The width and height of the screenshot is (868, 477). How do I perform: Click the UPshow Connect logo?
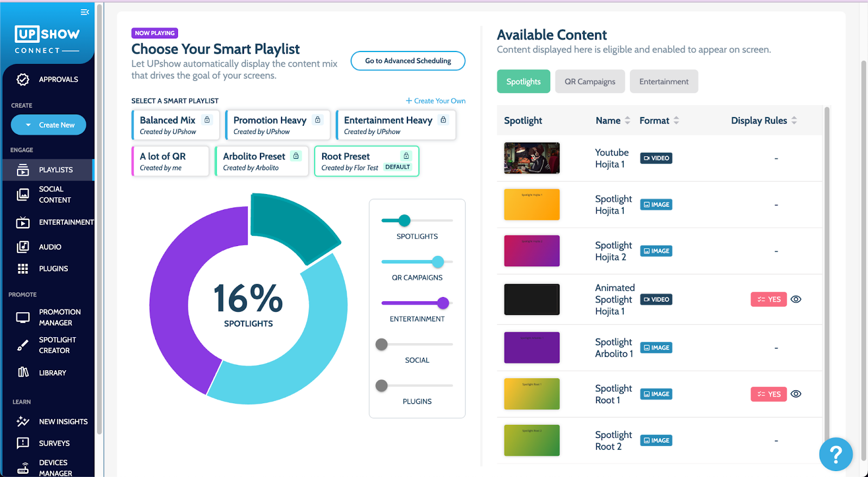coord(47,40)
